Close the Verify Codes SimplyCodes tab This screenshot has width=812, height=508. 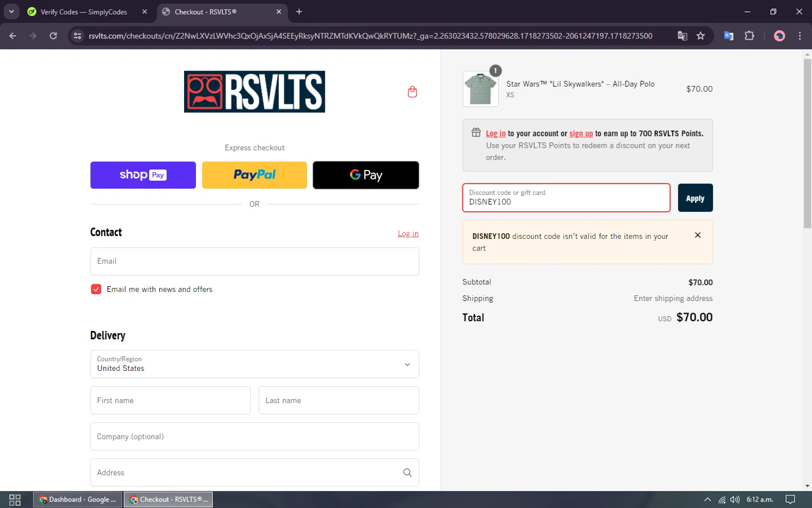[145, 11]
